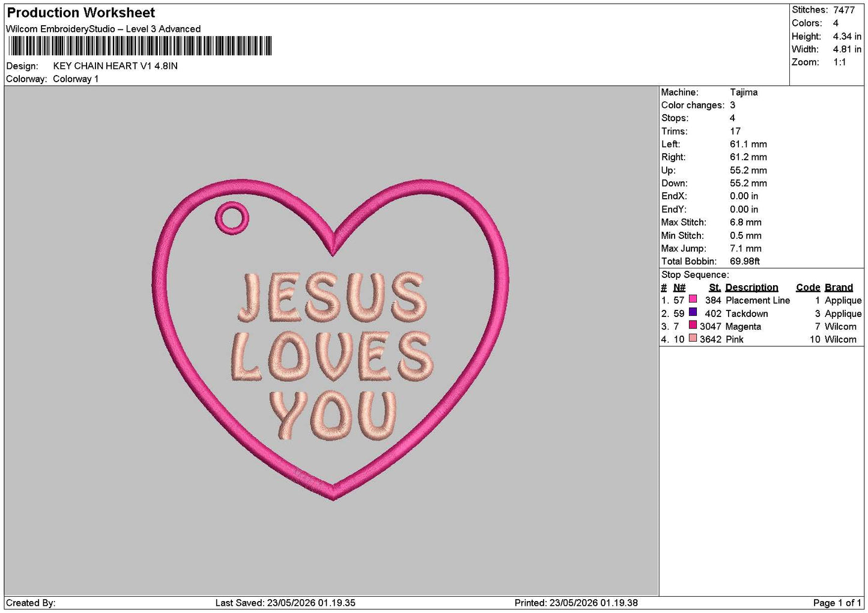Screen dimensions: 868x613
Task: Click the Pink thread color swatch
Action: [693, 339]
